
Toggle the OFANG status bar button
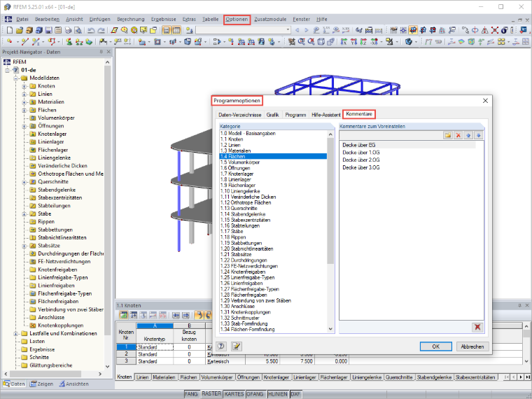pyautogui.click(x=255, y=394)
